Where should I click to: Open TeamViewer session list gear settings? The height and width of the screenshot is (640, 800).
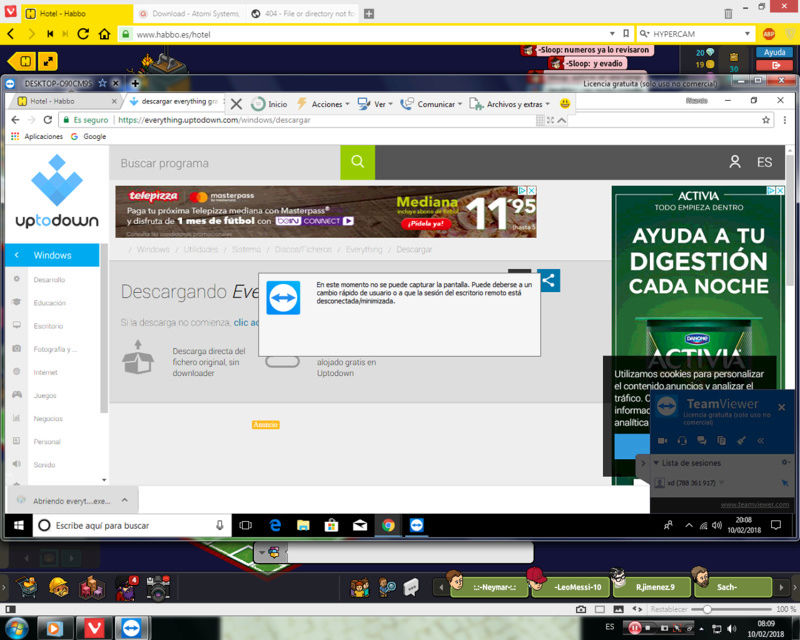click(785, 462)
